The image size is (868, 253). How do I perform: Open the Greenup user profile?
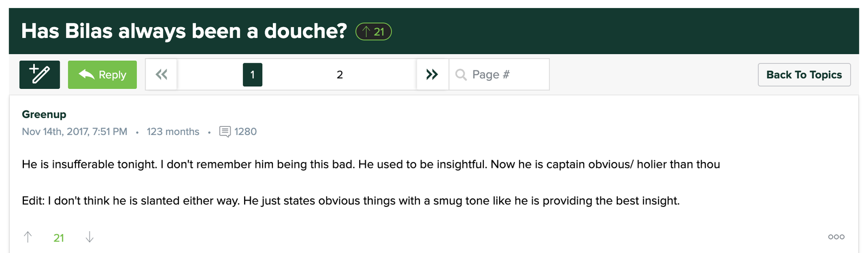44,114
